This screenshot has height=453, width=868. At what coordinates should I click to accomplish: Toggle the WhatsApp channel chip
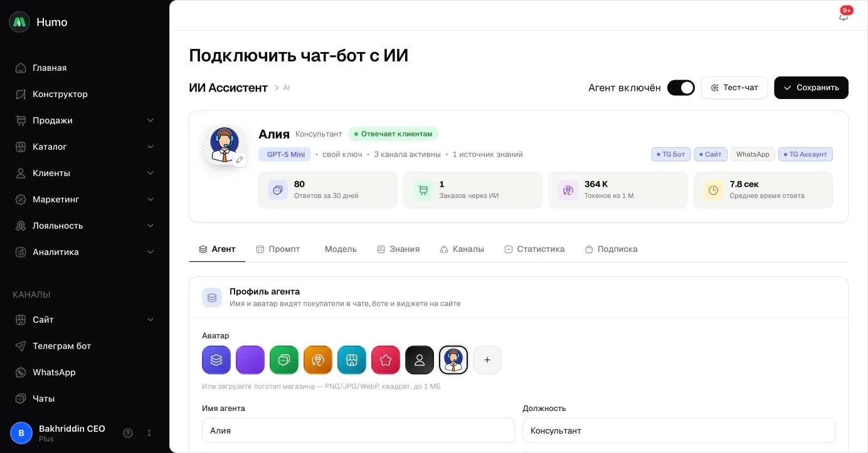pos(753,154)
